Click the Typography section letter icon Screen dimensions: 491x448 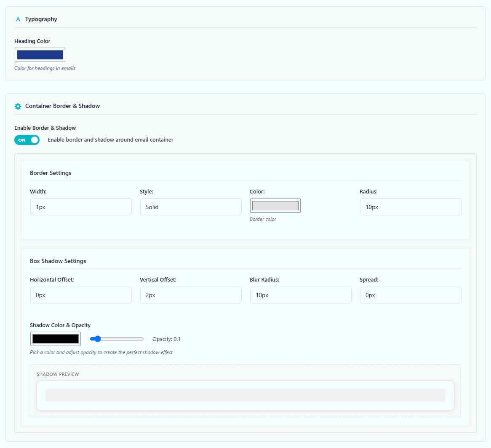(x=18, y=19)
